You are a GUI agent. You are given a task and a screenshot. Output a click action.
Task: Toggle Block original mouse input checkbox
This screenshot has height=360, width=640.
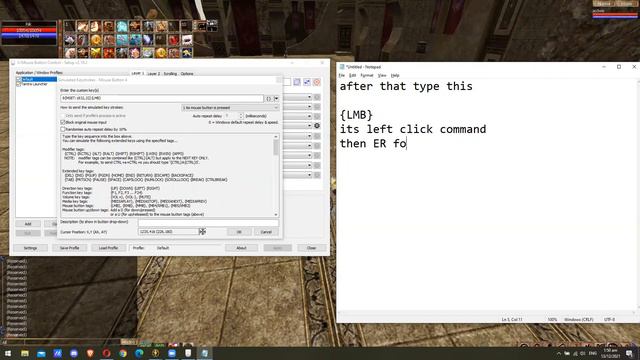[x=63, y=122]
